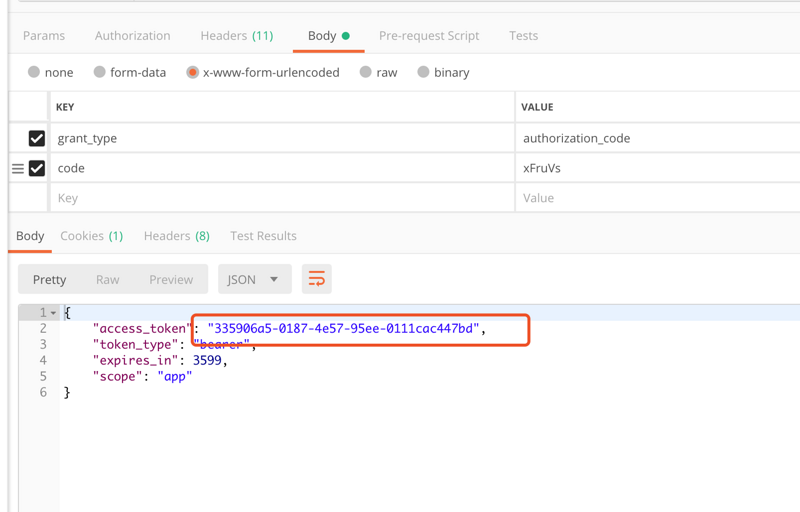The image size is (800, 512).
Task: Switch to the Authorization tab
Action: click(133, 36)
